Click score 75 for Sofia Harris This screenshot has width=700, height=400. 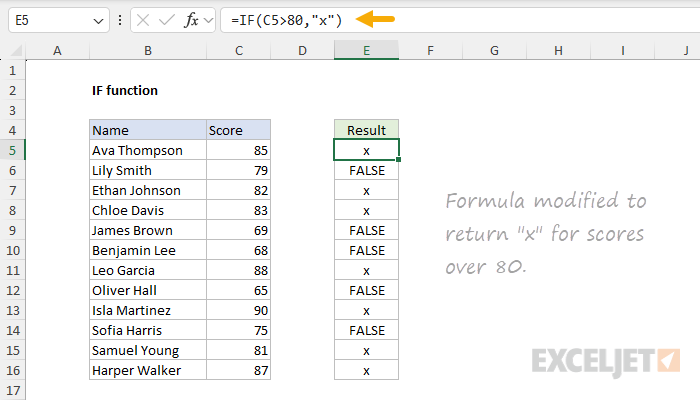[x=238, y=330]
